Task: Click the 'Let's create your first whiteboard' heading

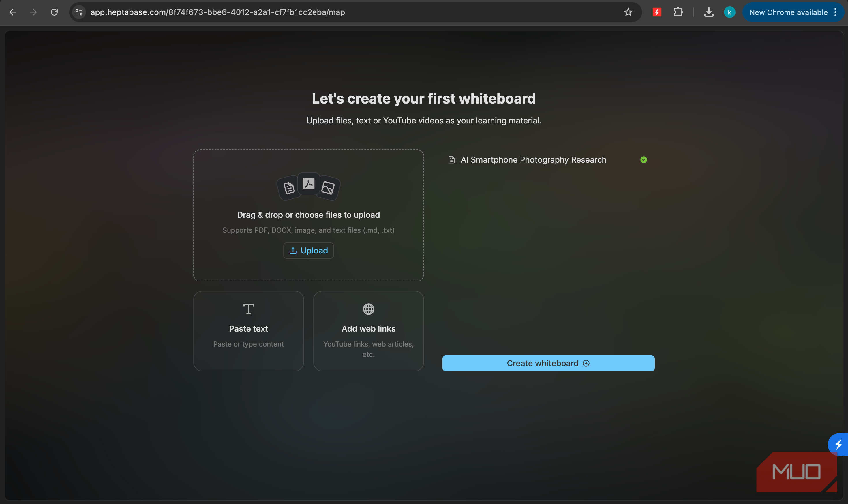Action: 424,99
